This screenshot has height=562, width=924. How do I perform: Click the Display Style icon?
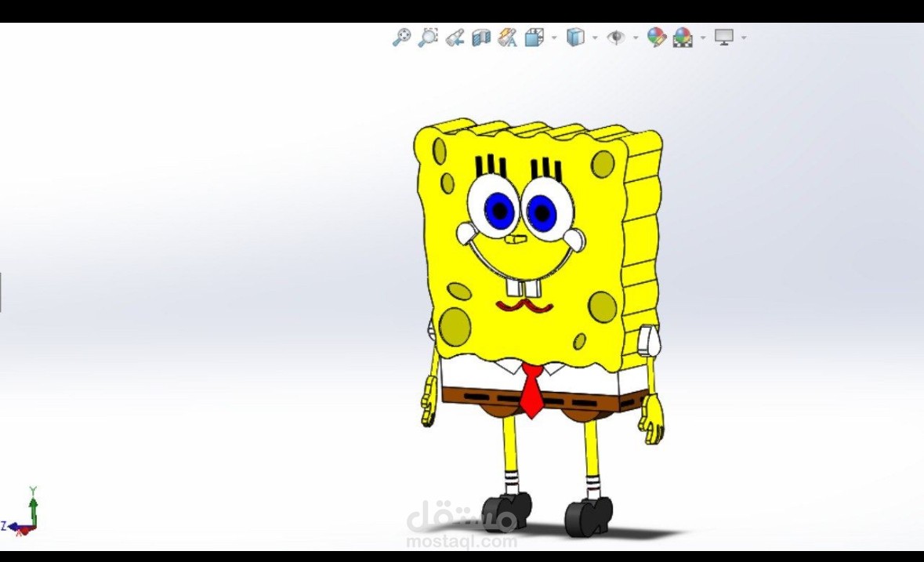(575, 37)
